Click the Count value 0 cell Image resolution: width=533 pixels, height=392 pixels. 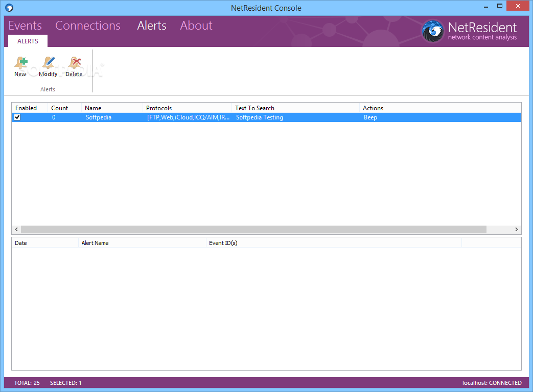[x=54, y=117]
